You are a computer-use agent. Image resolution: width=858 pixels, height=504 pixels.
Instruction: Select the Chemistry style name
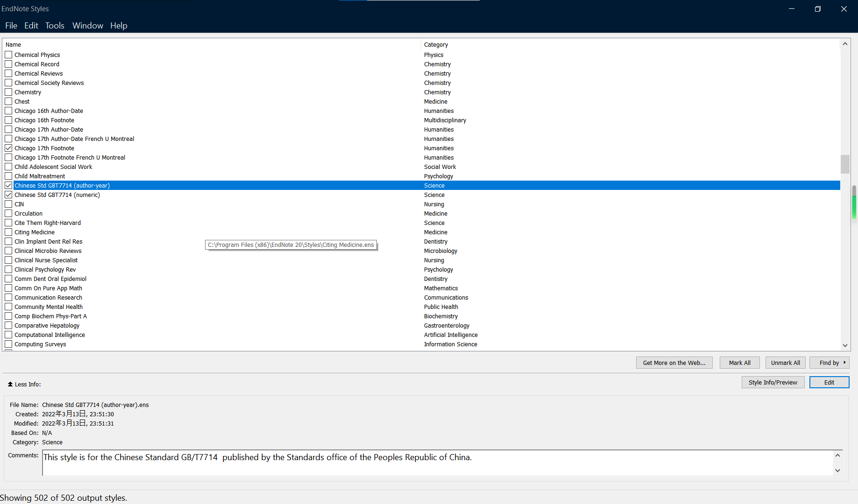pyautogui.click(x=28, y=92)
